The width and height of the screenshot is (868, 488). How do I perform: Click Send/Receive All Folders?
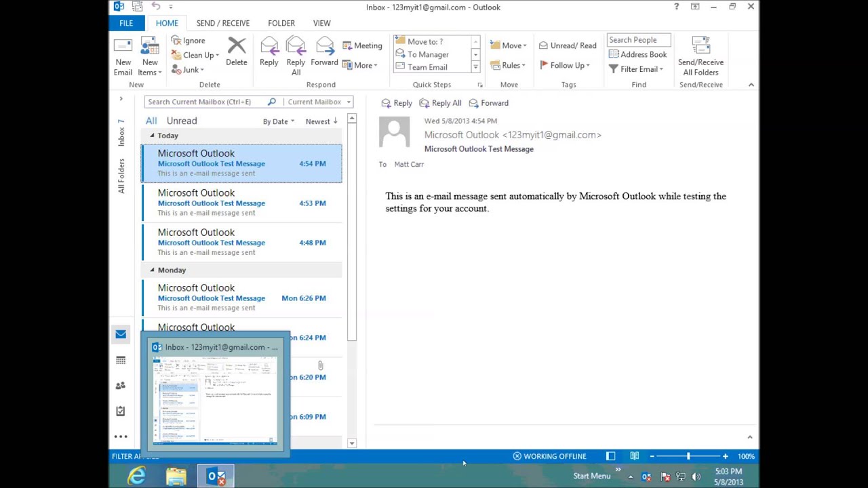701,57
